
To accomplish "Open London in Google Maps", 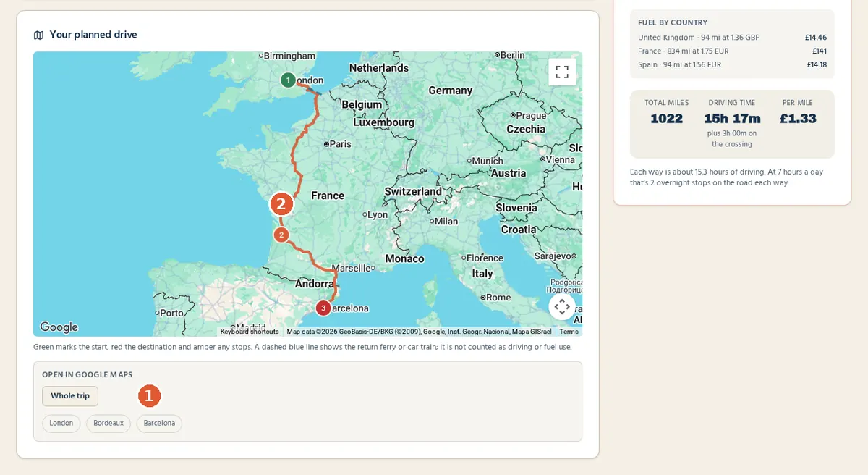I will (61, 424).
